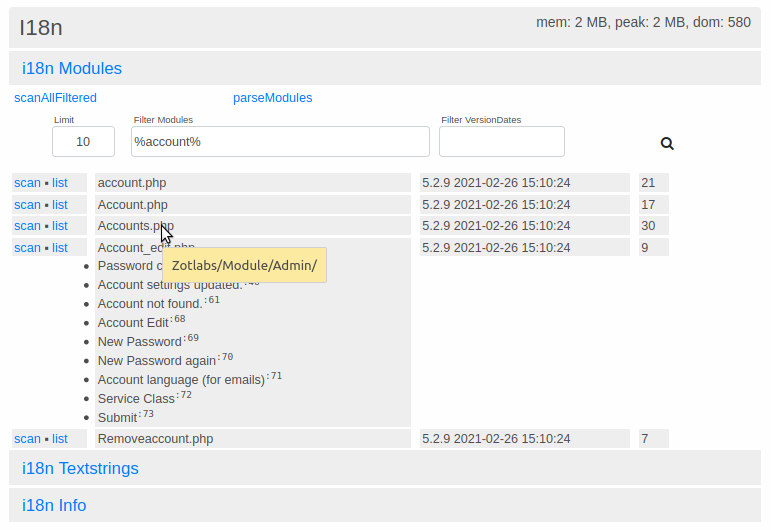Viewport: 771px width, 530px height.
Task: Click list for Accounts.php row
Action: coord(60,226)
